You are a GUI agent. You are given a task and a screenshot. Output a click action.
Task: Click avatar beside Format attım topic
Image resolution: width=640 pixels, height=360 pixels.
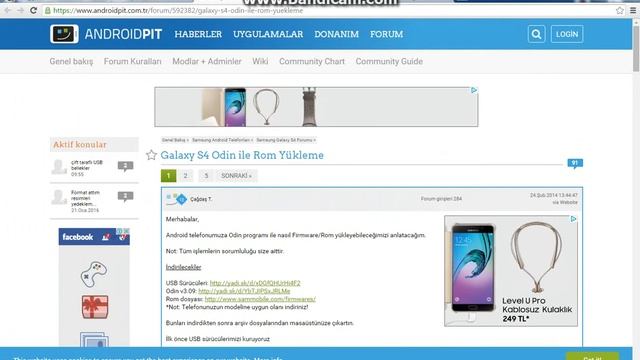coord(59,197)
